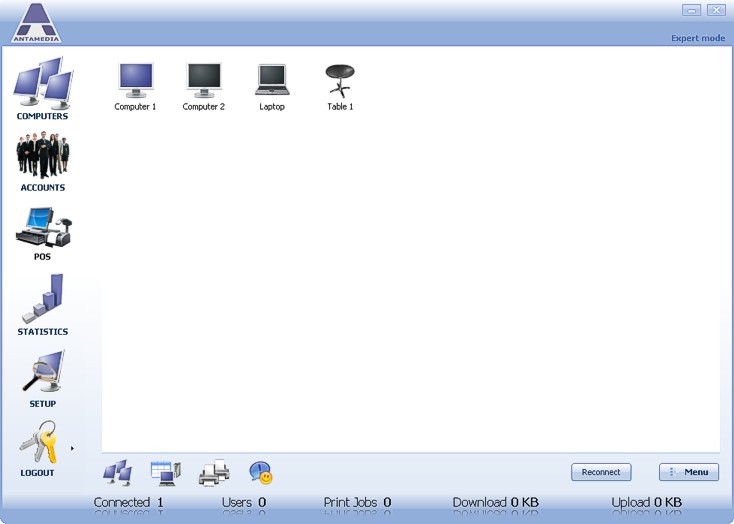Click the 'Laptop' label text
Screen dimensions: 734x524
pyautogui.click(x=272, y=107)
